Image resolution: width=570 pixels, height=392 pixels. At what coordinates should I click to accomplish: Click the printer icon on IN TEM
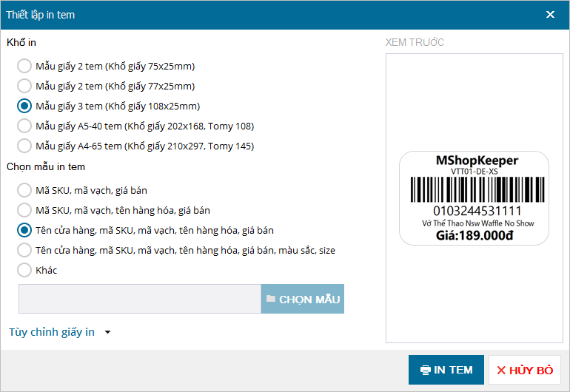point(425,370)
